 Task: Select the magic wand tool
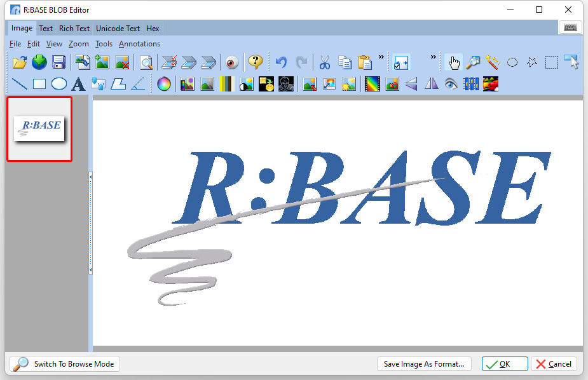point(493,62)
